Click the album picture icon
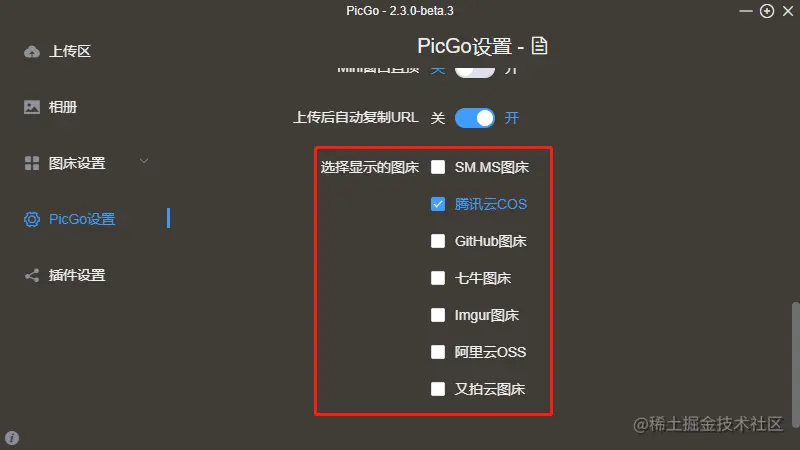 (x=32, y=107)
